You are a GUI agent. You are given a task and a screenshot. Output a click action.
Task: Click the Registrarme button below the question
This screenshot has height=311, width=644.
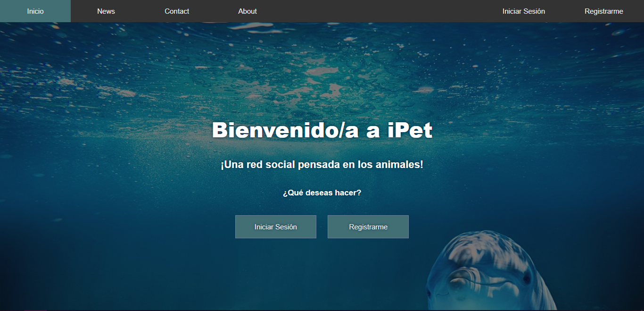click(x=368, y=227)
